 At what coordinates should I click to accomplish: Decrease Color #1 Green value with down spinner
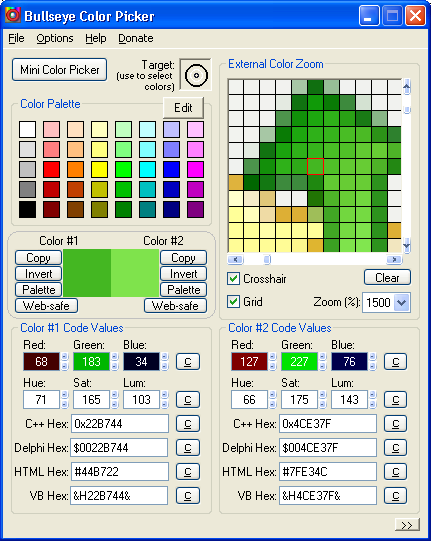point(115,366)
